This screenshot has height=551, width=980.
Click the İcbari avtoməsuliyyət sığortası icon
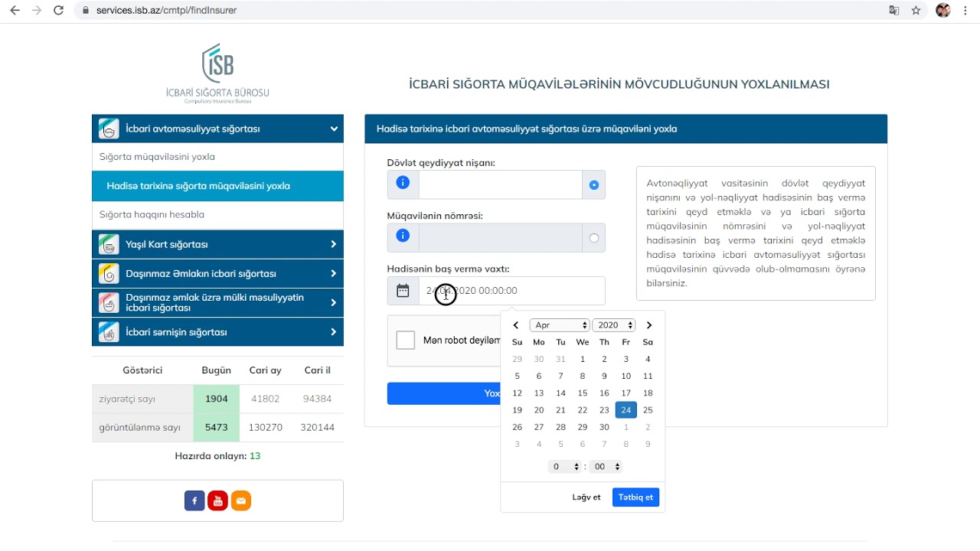tap(109, 129)
